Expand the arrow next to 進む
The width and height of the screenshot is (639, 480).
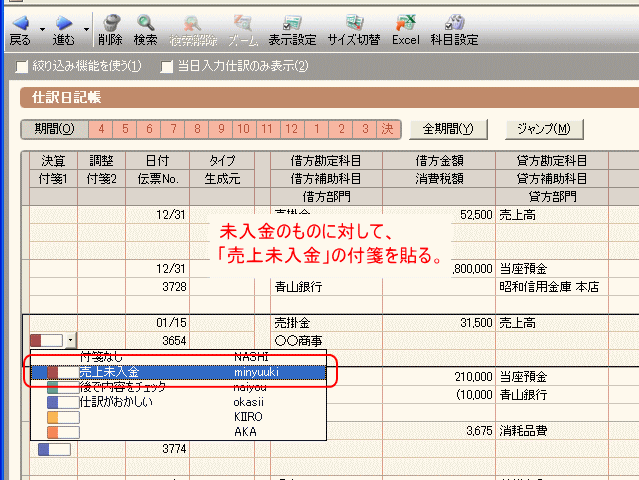pyautogui.click(x=86, y=28)
